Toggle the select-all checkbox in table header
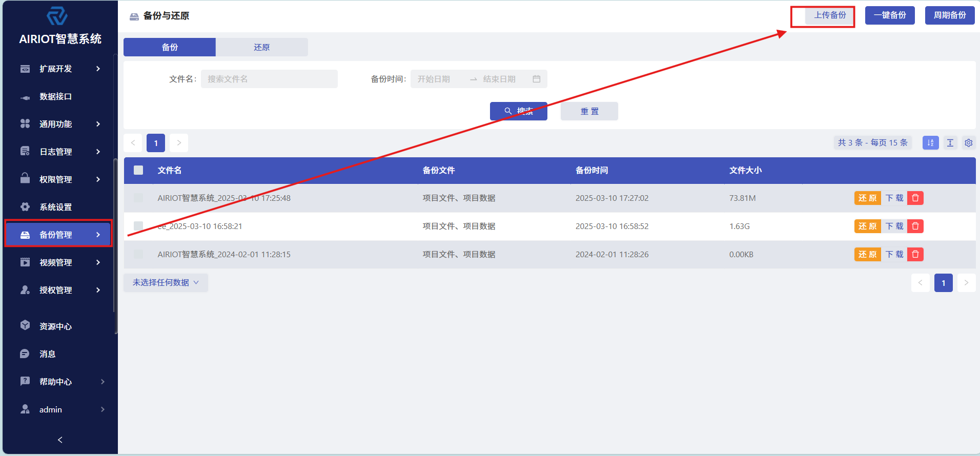The height and width of the screenshot is (456, 980). pyautogui.click(x=138, y=170)
